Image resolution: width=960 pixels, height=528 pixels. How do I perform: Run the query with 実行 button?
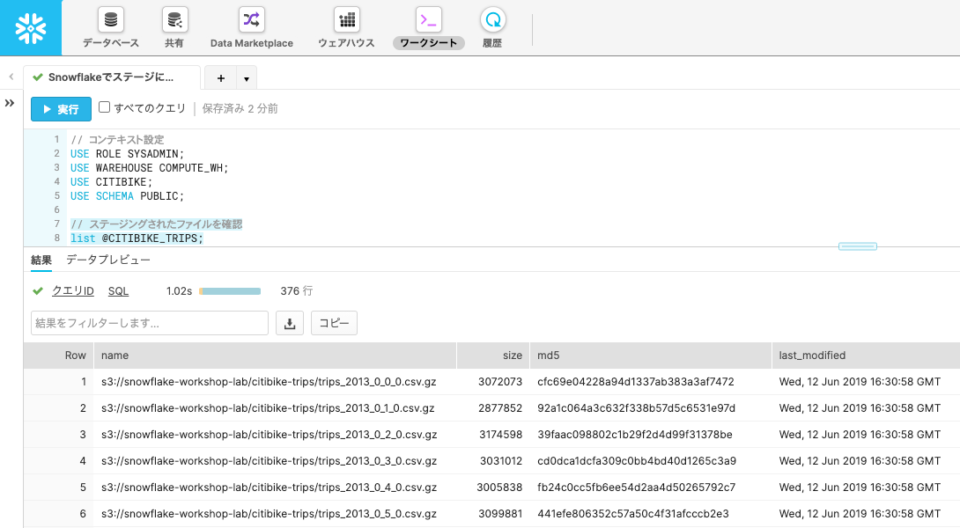(61, 109)
